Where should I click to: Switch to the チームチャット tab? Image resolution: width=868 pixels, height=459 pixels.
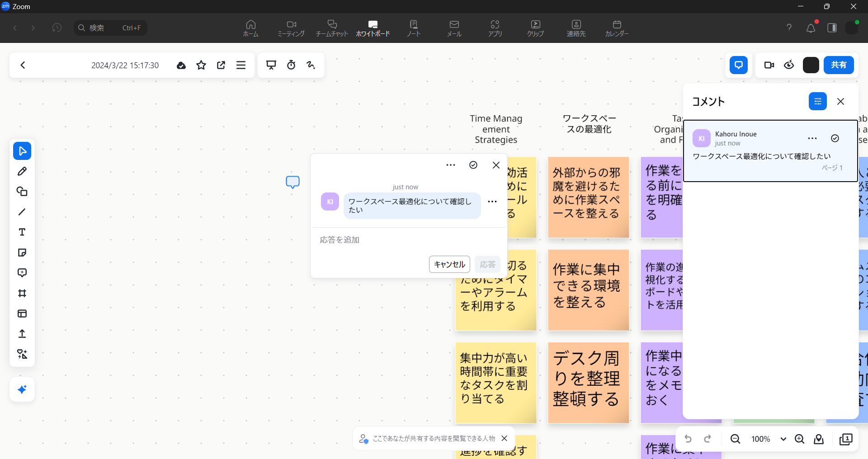[332, 28]
